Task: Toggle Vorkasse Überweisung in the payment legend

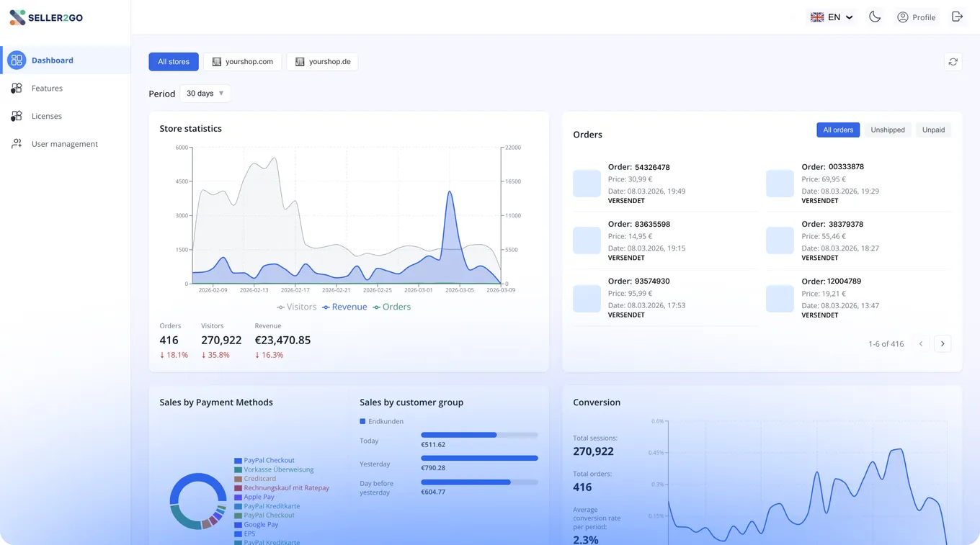Action: click(x=274, y=469)
